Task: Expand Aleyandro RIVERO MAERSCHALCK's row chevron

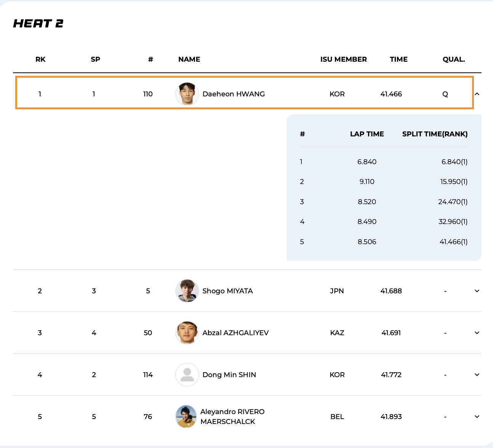Action: click(477, 417)
